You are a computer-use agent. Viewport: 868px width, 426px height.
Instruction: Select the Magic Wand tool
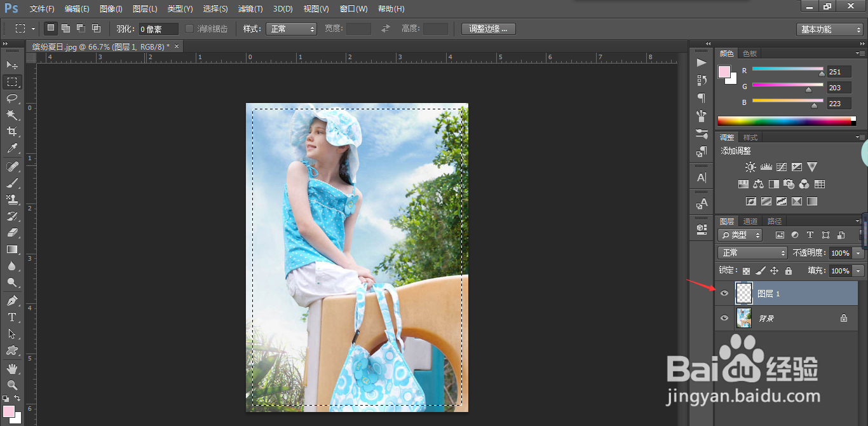click(11, 114)
